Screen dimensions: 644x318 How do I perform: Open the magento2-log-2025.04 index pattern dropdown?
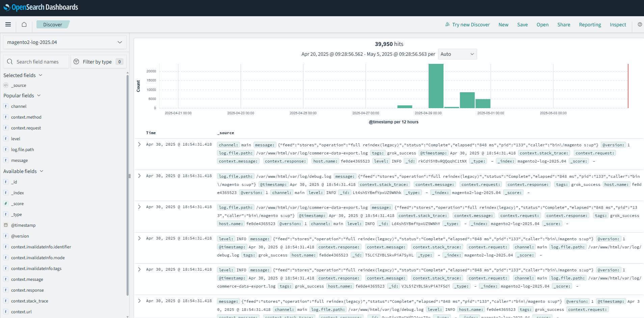pyautogui.click(x=64, y=42)
